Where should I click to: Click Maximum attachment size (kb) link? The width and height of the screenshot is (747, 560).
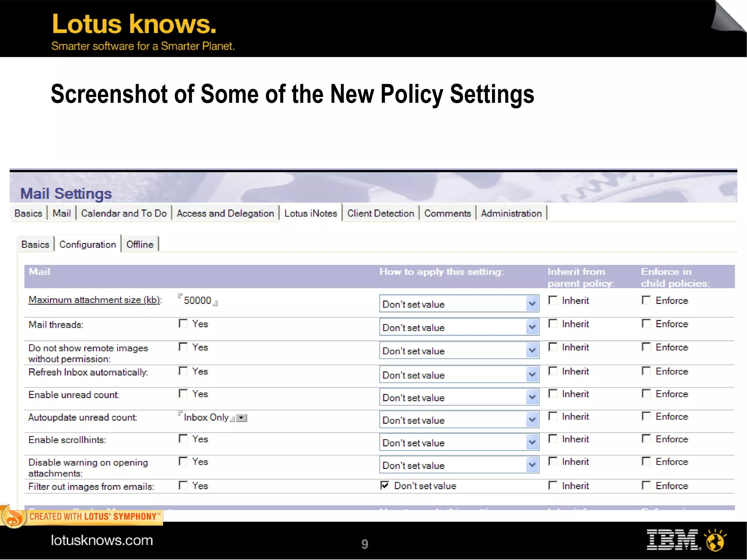coord(95,300)
